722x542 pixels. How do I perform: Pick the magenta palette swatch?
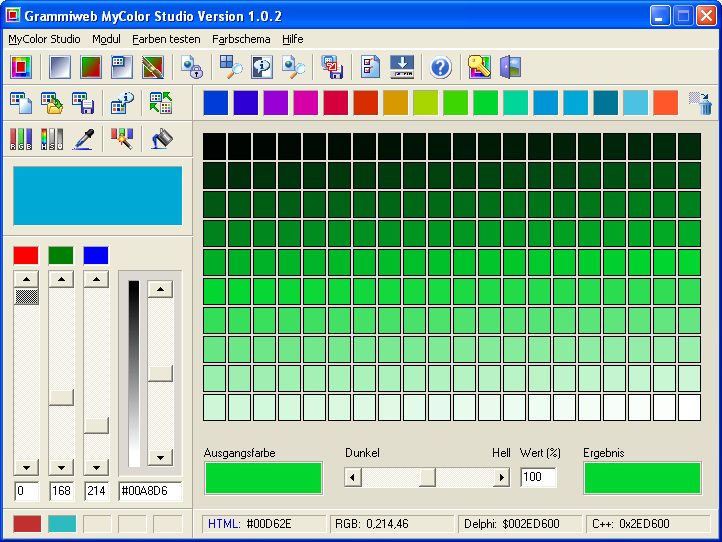click(306, 103)
